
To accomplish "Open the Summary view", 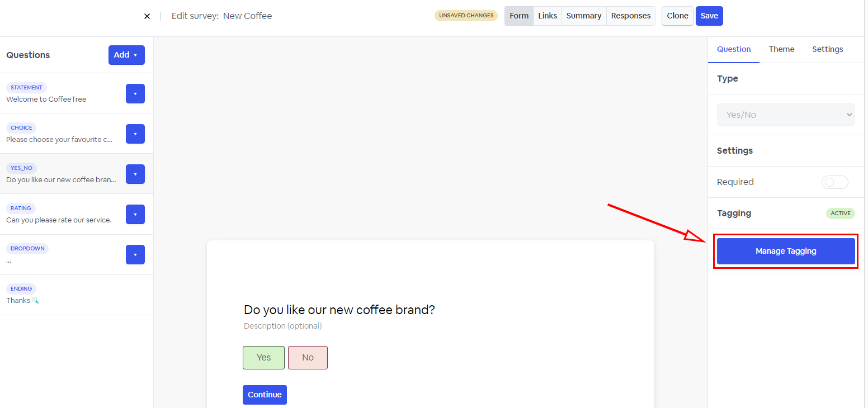I will click(x=583, y=16).
